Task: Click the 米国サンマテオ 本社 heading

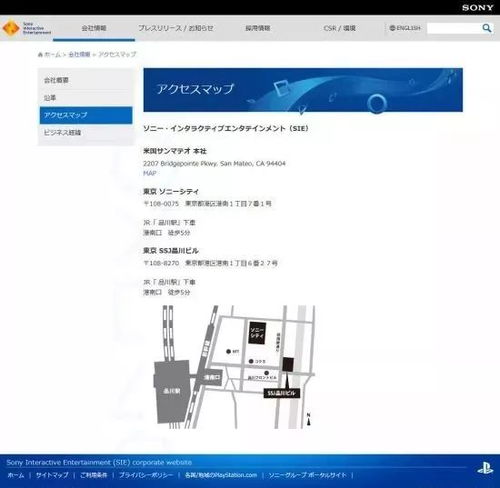Action: [175, 151]
